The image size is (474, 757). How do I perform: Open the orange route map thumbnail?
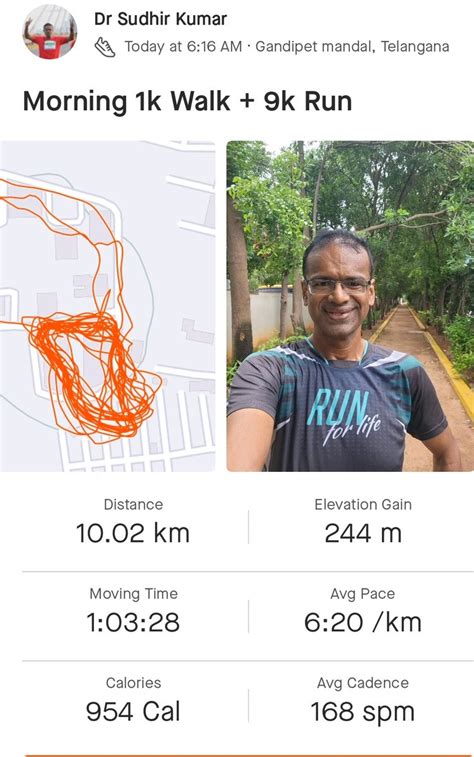click(x=107, y=306)
